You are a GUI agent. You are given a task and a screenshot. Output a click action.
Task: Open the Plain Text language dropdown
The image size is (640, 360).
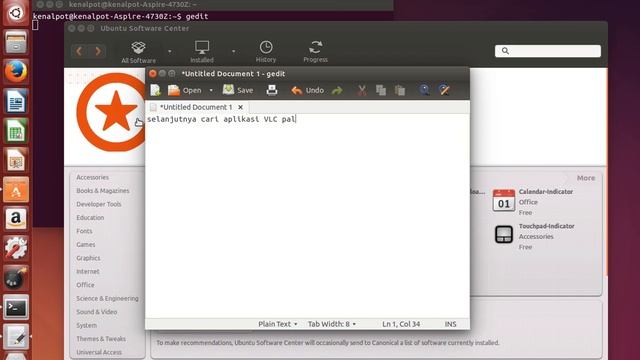click(x=278, y=324)
